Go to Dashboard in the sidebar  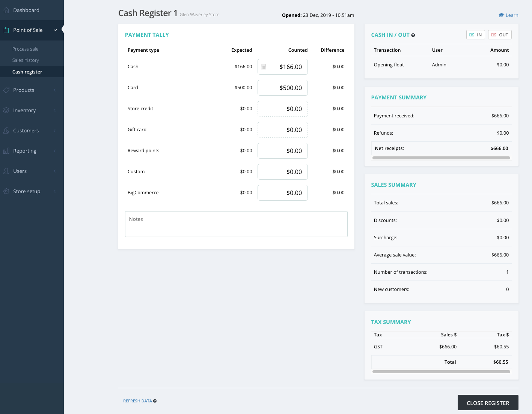pos(26,10)
